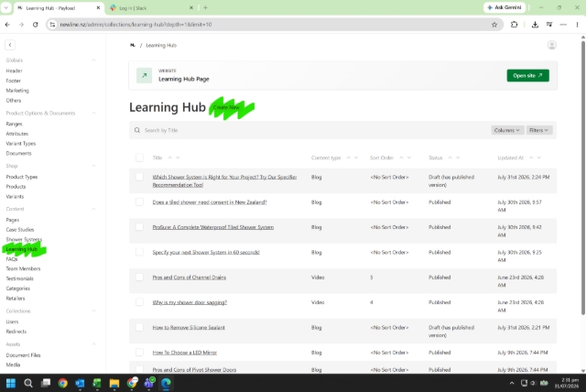
Task: Open Windows taskbar search
Action: click(x=28, y=383)
